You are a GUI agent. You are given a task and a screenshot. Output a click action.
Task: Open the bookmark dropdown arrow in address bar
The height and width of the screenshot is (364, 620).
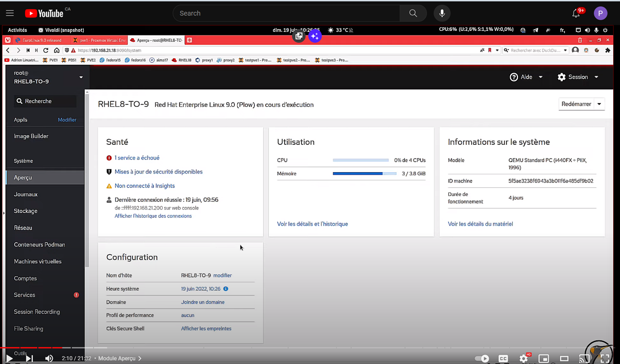coord(497,50)
